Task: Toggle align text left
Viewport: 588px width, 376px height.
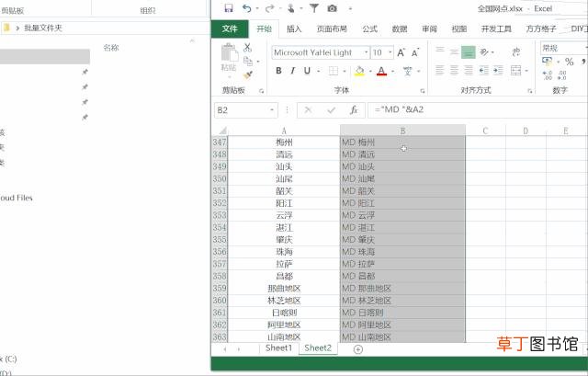Action: [x=440, y=70]
